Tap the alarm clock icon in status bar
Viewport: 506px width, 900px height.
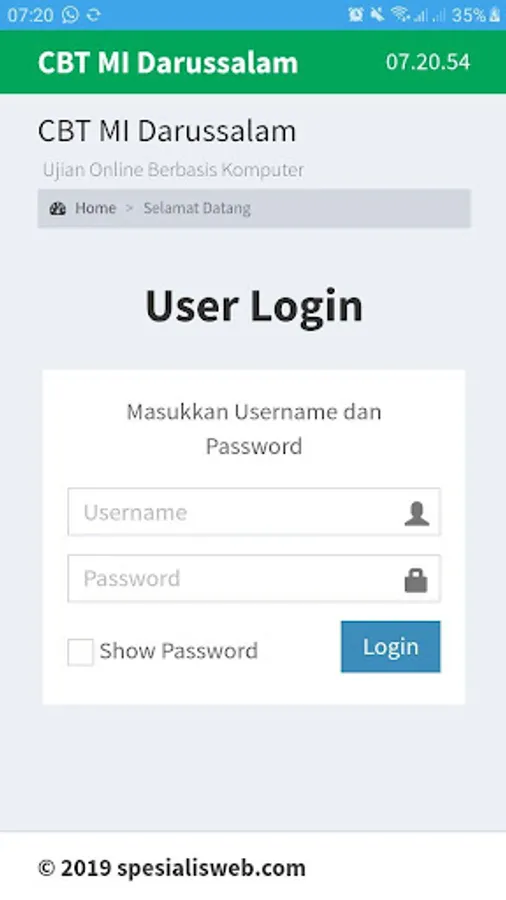pyautogui.click(x=356, y=14)
